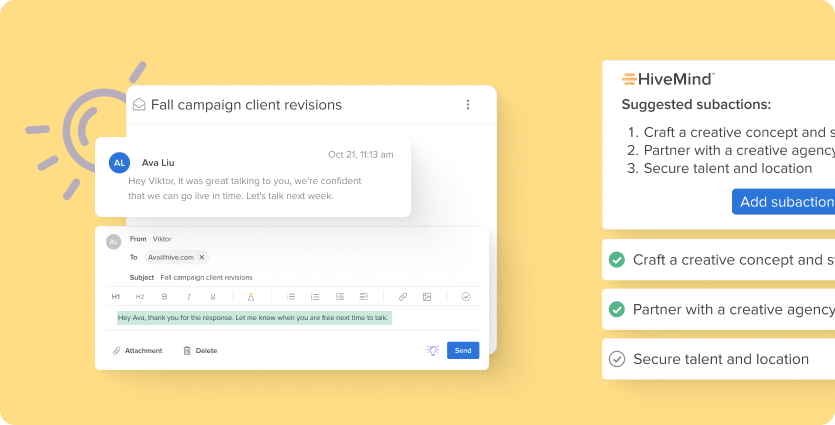Image resolution: width=835 pixels, height=425 pixels.
Task: Insert a hyperlink into the email
Action: (403, 297)
